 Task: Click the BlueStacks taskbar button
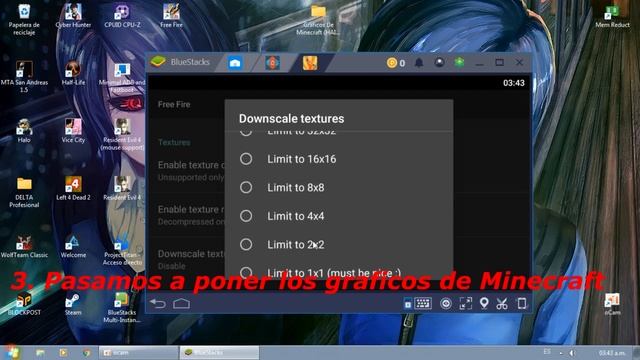pyautogui.click(x=219, y=352)
